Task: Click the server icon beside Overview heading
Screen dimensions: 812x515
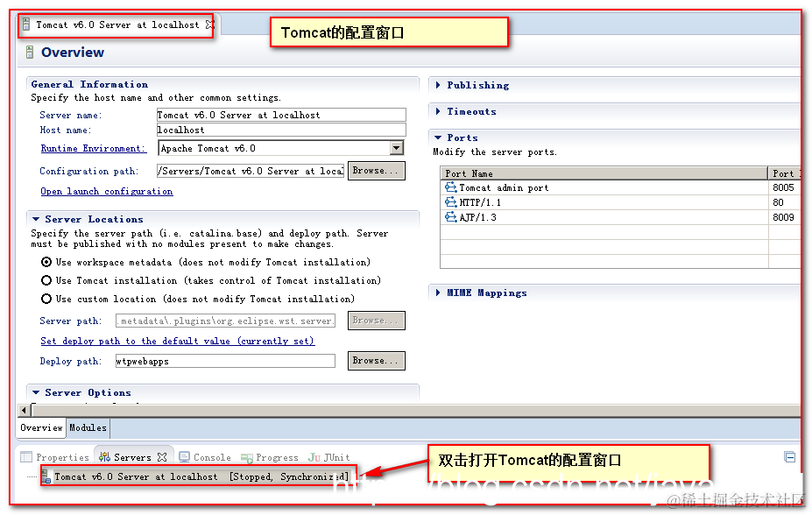Action: tap(30, 52)
